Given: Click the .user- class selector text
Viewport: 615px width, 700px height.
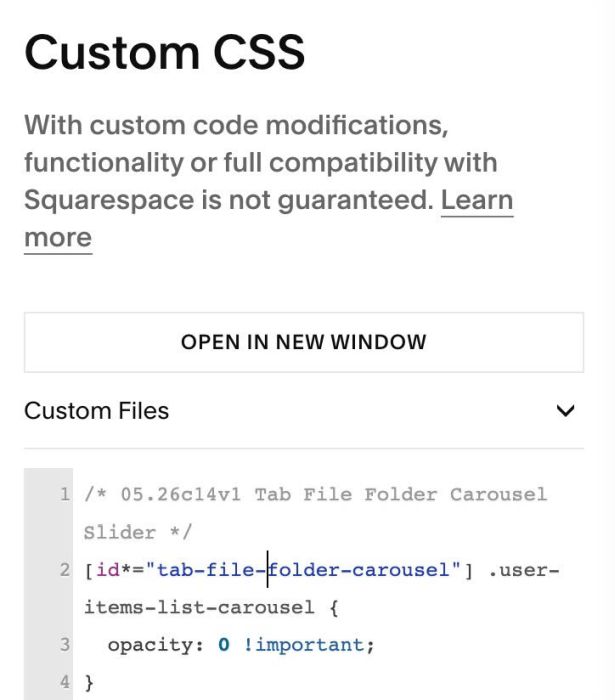Looking at the screenshot, I should point(524,570).
